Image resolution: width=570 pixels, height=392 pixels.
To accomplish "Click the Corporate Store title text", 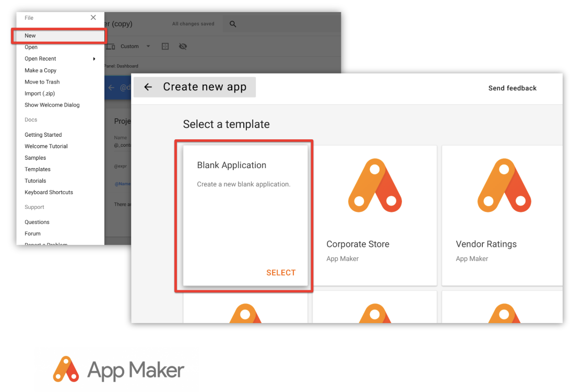I will click(x=358, y=244).
